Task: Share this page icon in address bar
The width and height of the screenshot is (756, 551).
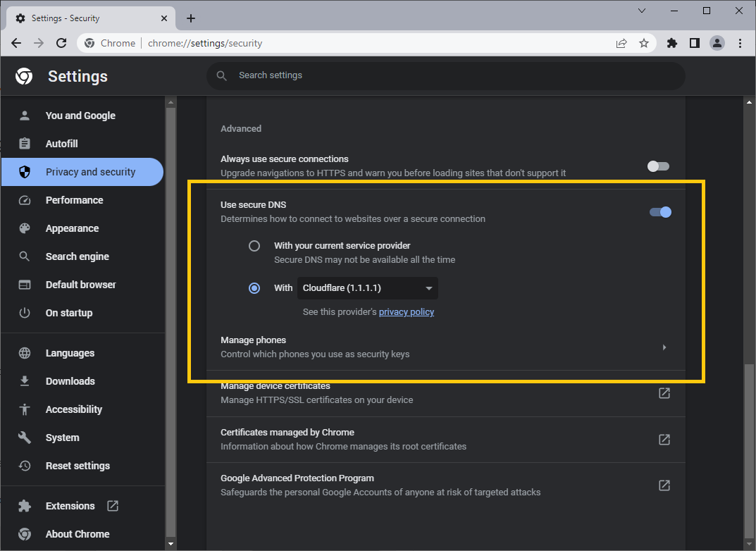Action: (x=621, y=44)
